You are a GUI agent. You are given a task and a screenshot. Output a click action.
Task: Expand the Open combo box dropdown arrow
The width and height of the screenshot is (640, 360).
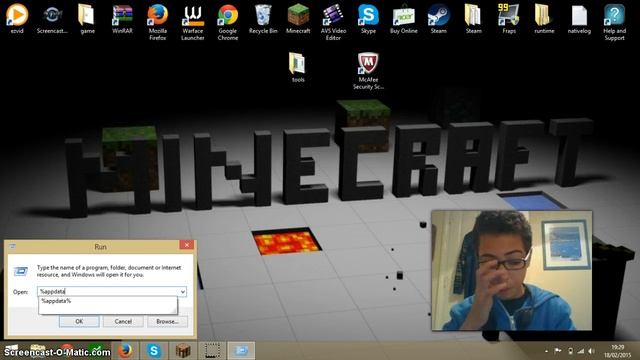click(x=182, y=291)
